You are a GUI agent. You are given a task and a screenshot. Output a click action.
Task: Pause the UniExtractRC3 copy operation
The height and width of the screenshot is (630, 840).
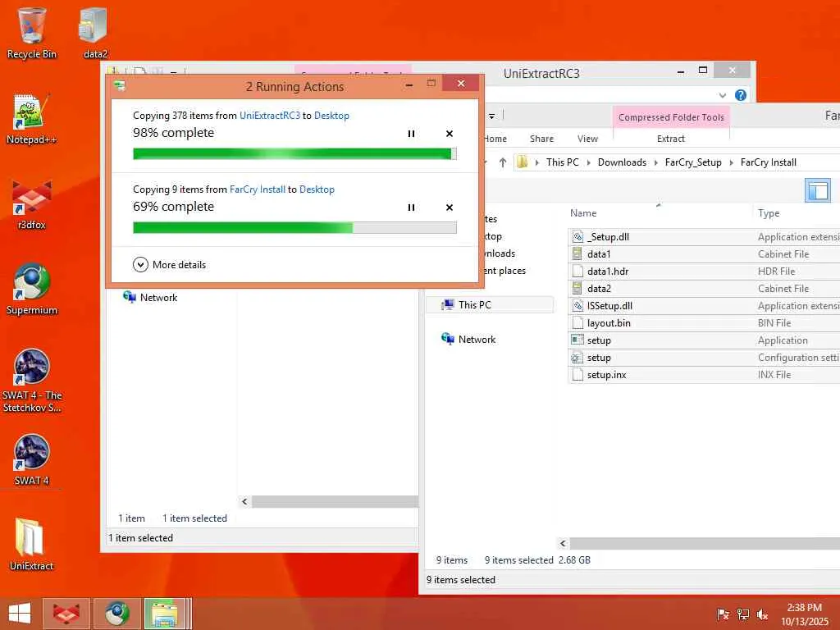411,134
